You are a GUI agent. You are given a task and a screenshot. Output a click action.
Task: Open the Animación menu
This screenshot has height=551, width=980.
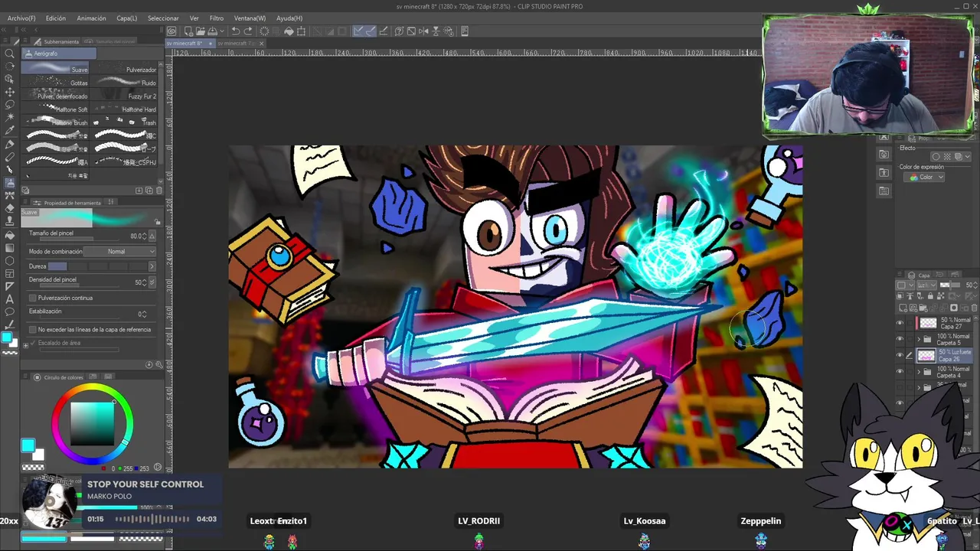91,18
